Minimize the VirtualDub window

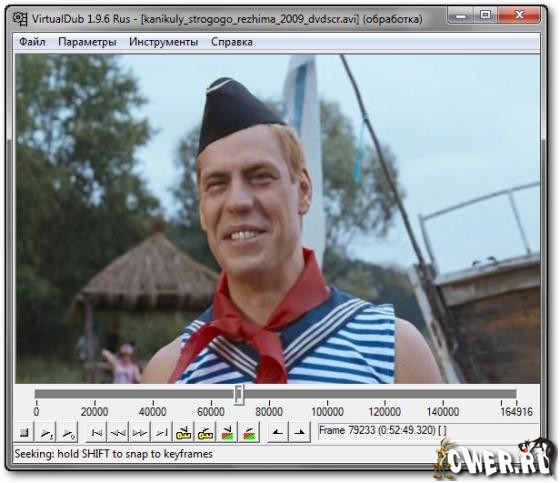coord(461,16)
